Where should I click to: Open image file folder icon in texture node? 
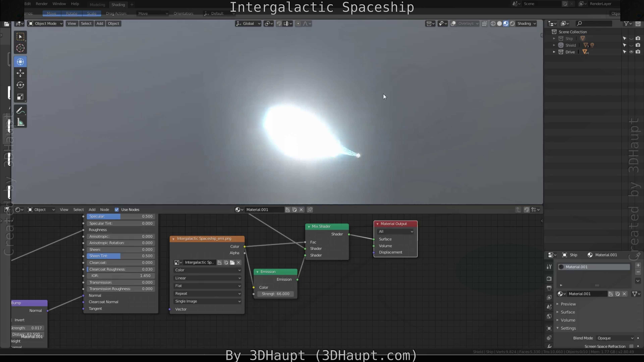232,262
